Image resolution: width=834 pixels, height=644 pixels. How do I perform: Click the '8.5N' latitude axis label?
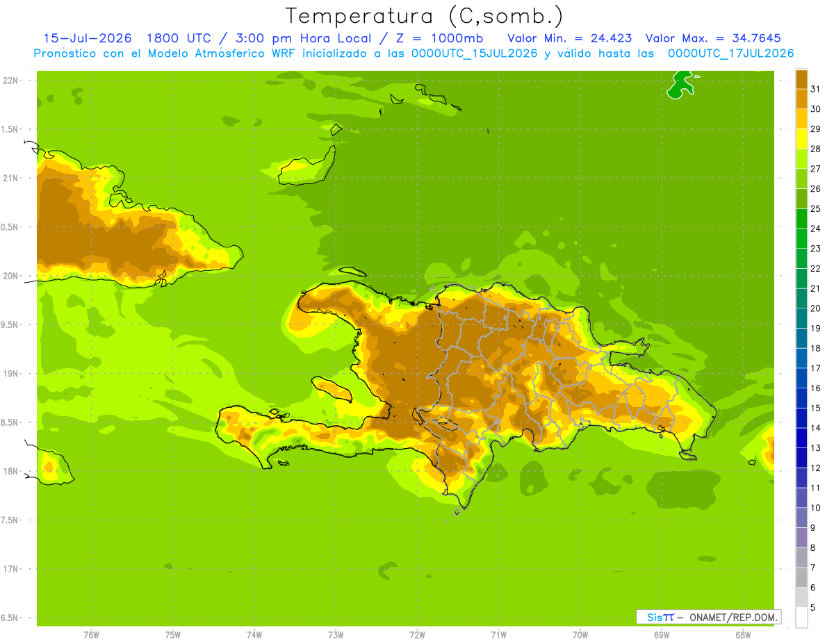(10, 422)
